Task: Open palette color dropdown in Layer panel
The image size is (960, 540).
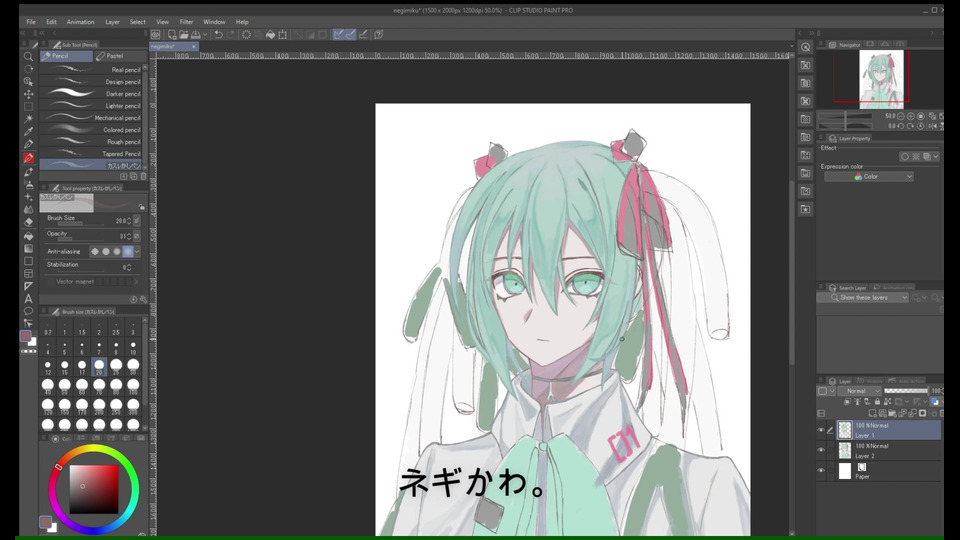Action: [x=828, y=391]
